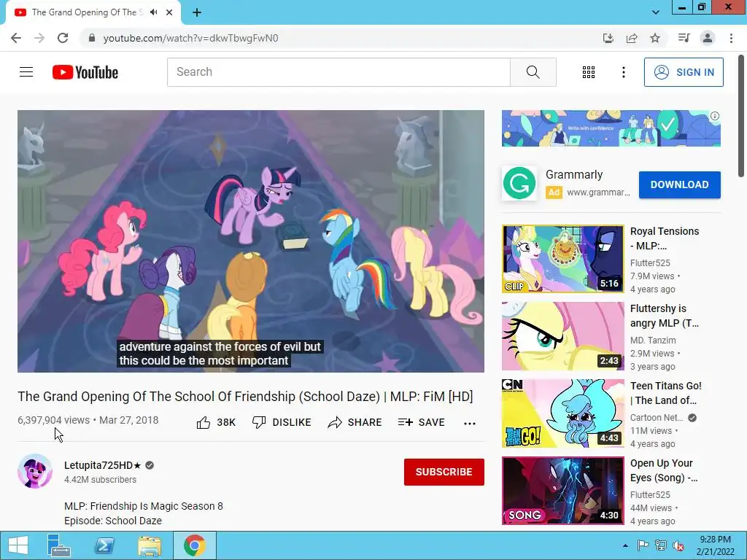The image size is (747, 560).
Task: Open Windows Start button
Action: 18,545
